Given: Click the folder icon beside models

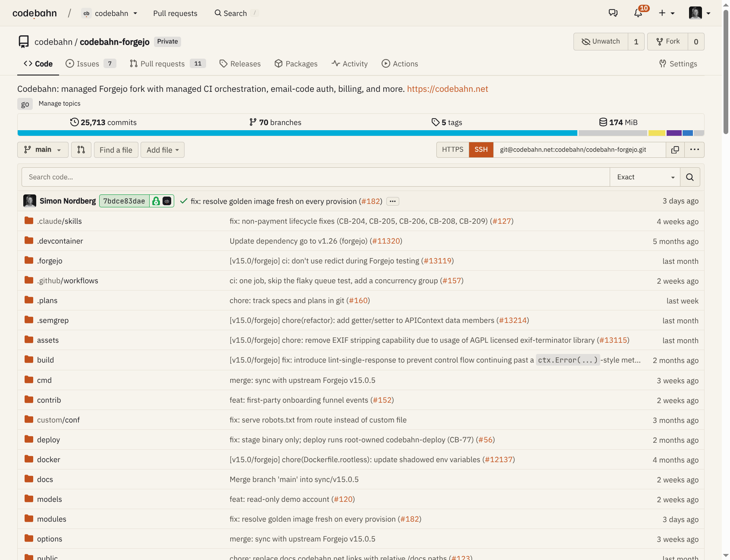Looking at the screenshot, I should pyautogui.click(x=29, y=499).
